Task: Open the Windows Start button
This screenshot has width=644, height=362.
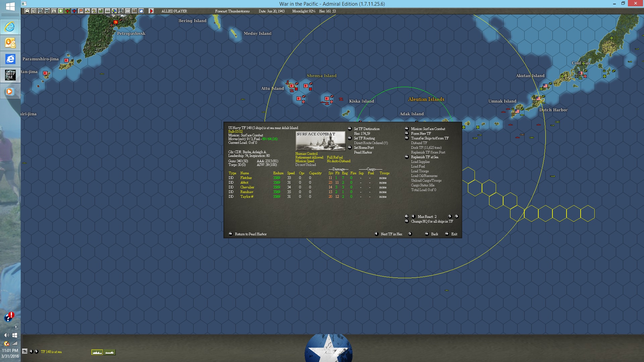Action: pos(10,6)
